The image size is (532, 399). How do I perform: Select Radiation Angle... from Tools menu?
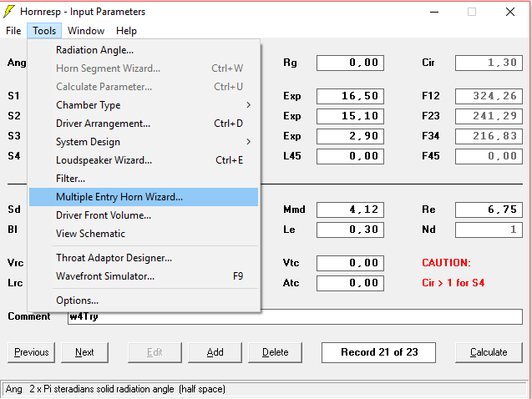[144, 50]
